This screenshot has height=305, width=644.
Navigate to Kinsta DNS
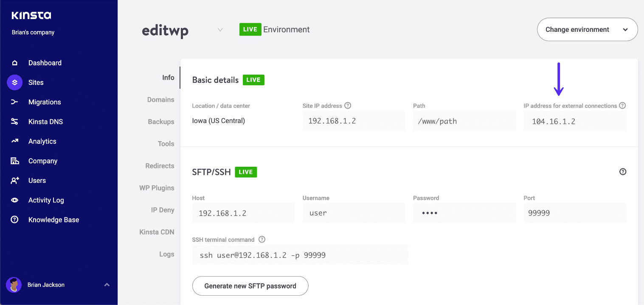pos(45,122)
